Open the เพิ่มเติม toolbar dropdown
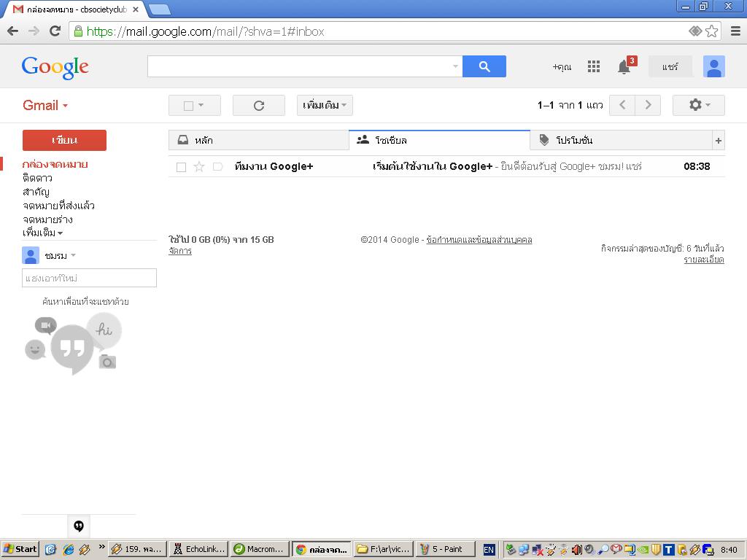Image resolution: width=747 pixels, height=560 pixels. pyautogui.click(x=325, y=105)
